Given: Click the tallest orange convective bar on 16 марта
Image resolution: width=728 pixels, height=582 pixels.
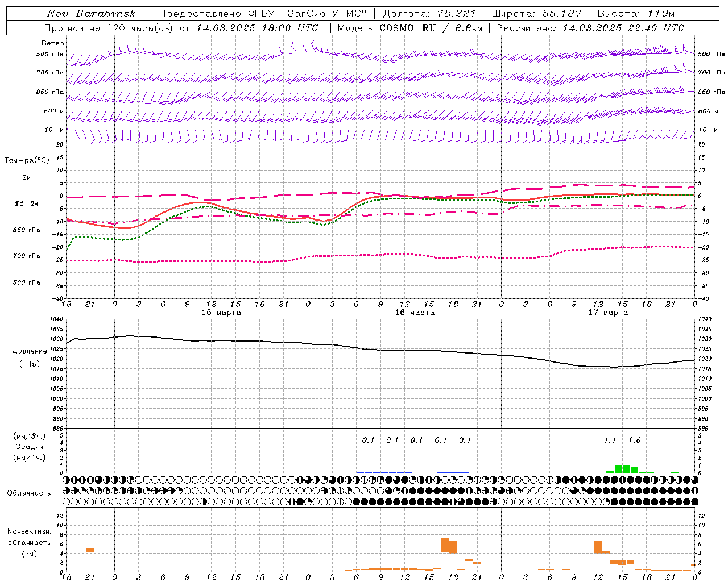Looking at the screenshot, I should (445, 545).
